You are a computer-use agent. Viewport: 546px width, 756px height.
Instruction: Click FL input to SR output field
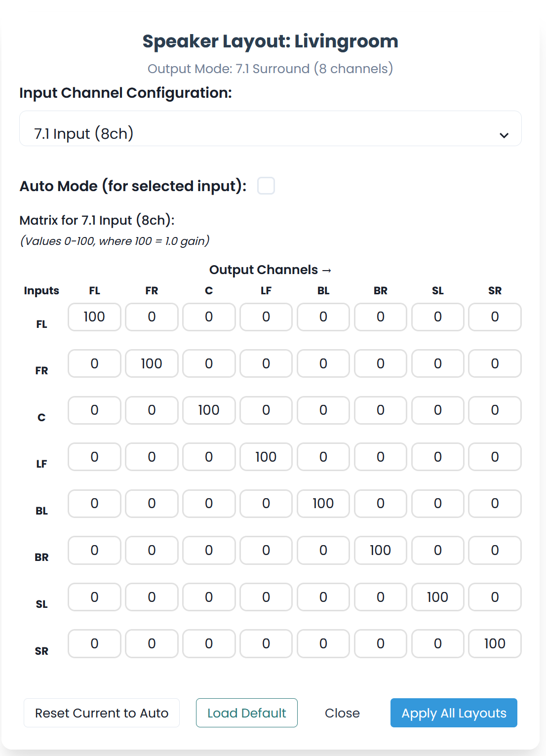(495, 317)
